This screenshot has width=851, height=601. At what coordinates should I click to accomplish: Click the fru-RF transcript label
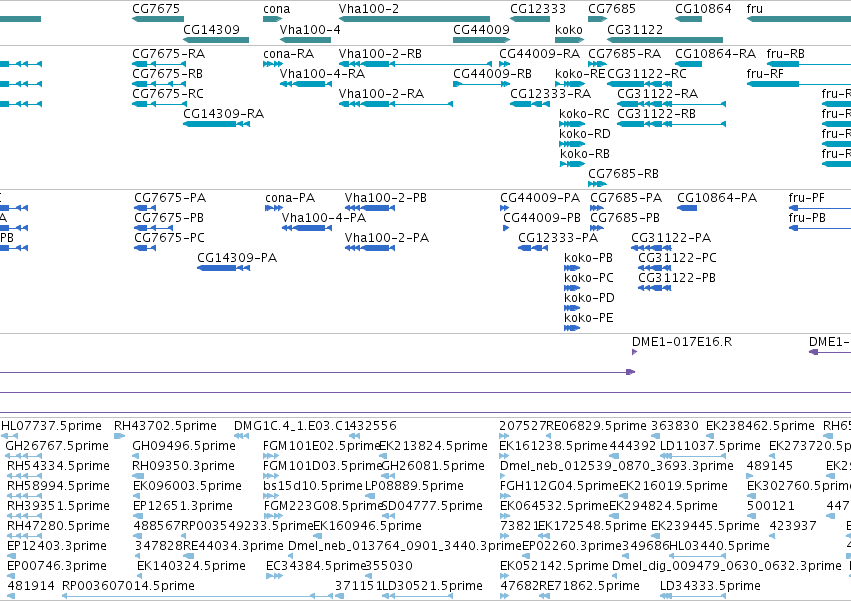click(765, 74)
